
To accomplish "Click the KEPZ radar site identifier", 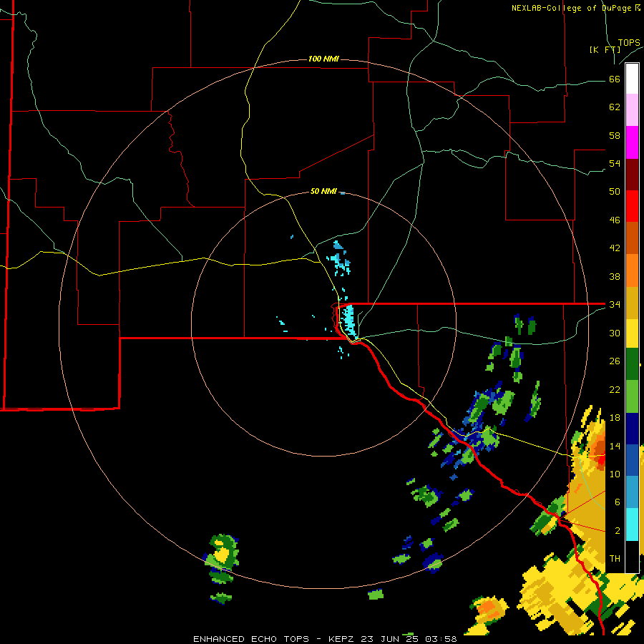I will [343, 639].
